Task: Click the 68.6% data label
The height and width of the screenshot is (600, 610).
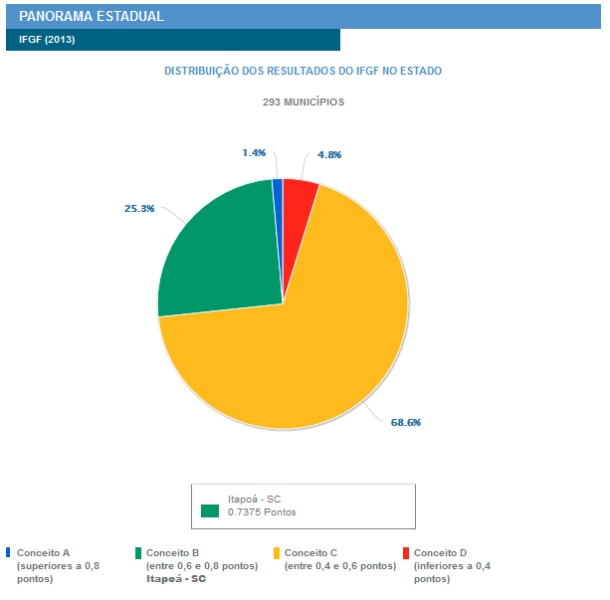Action: (405, 422)
